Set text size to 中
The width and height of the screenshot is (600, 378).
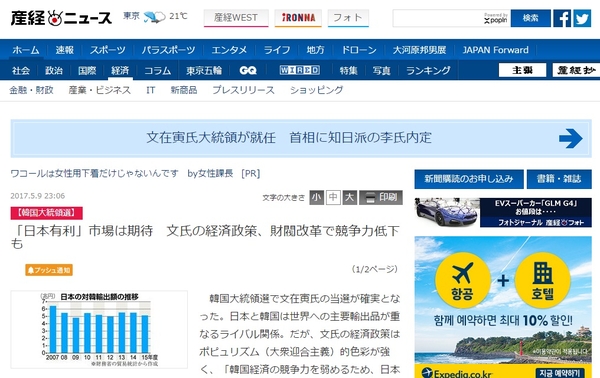point(333,197)
